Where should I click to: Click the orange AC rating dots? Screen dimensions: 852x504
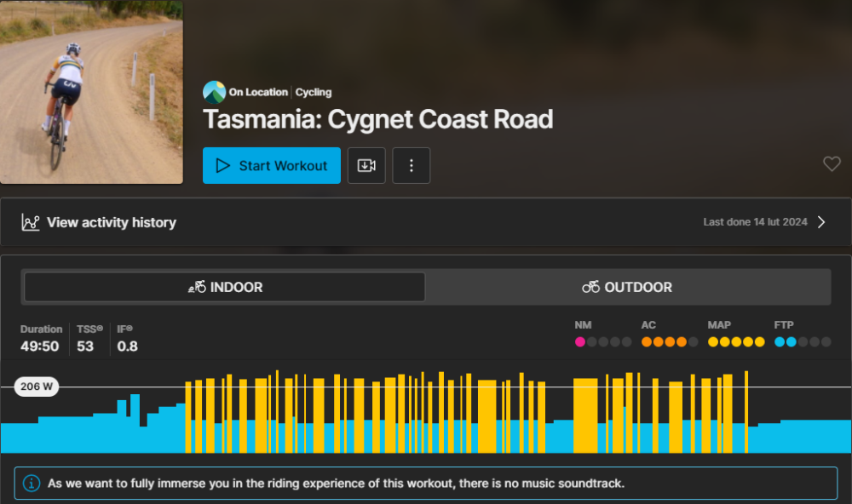(664, 341)
